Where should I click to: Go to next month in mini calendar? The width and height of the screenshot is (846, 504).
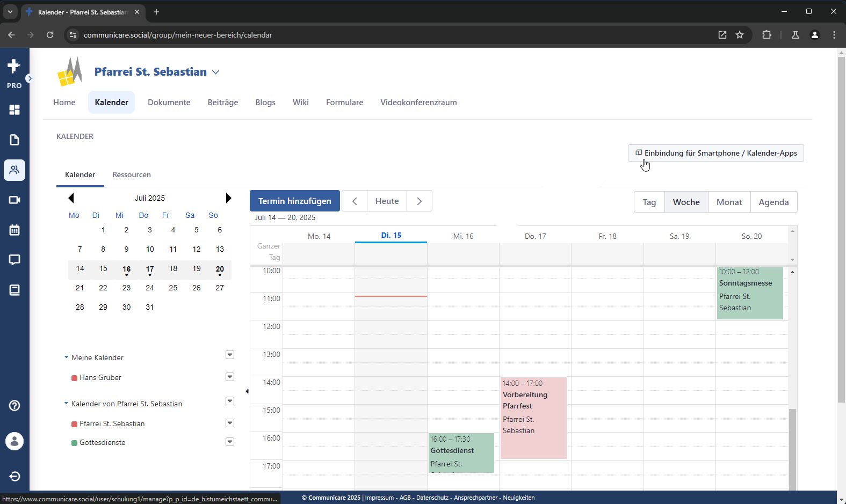click(228, 198)
